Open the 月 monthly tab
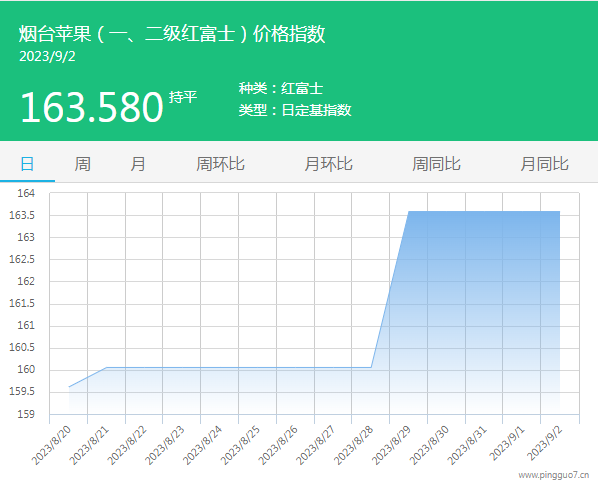 click(138, 164)
